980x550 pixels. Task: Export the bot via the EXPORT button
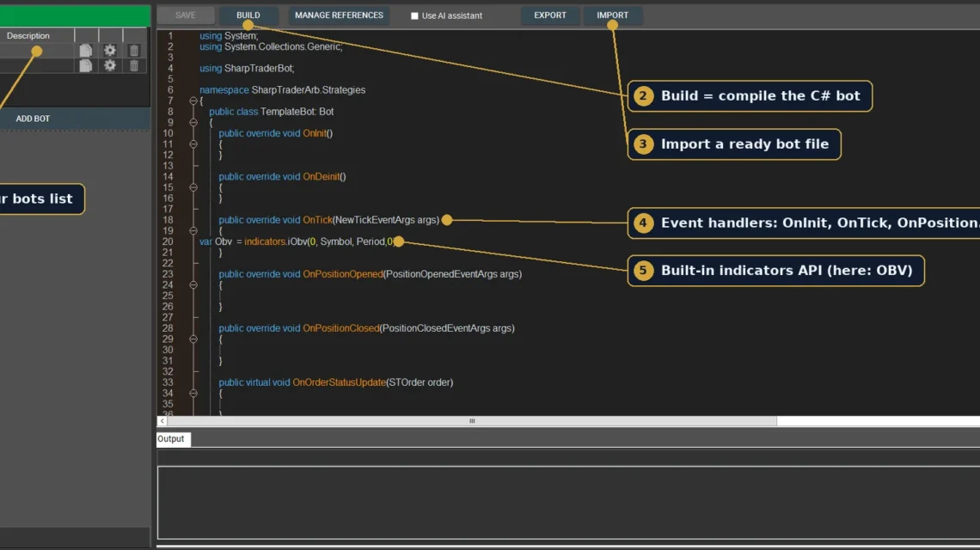tap(550, 15)
